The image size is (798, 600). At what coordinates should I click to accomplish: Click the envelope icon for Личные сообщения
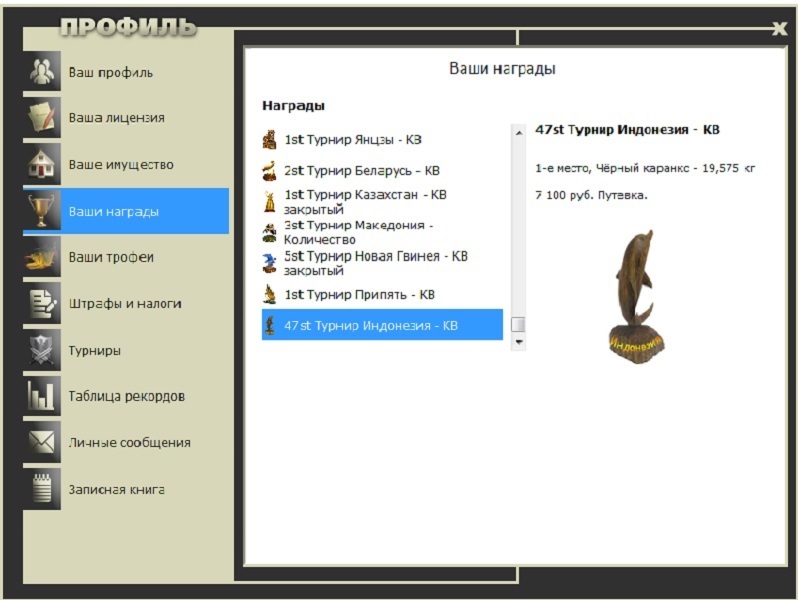[x=42, y=442]
